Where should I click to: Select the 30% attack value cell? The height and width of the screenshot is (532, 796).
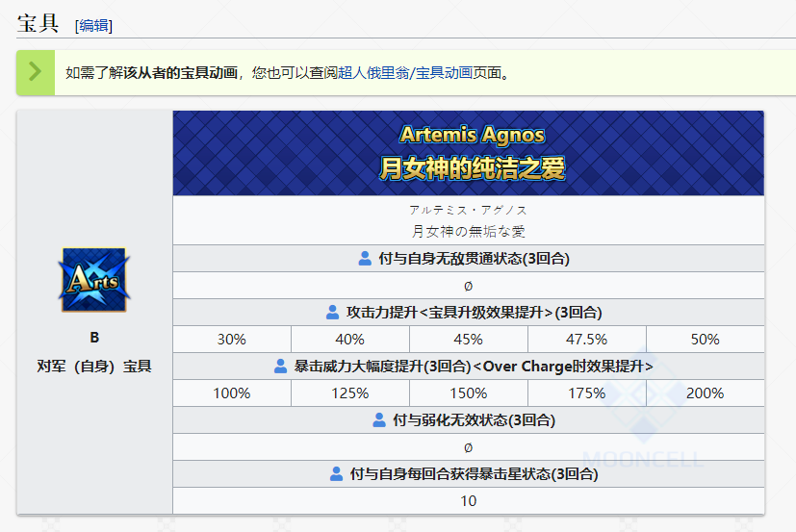(x=232, y=339)
